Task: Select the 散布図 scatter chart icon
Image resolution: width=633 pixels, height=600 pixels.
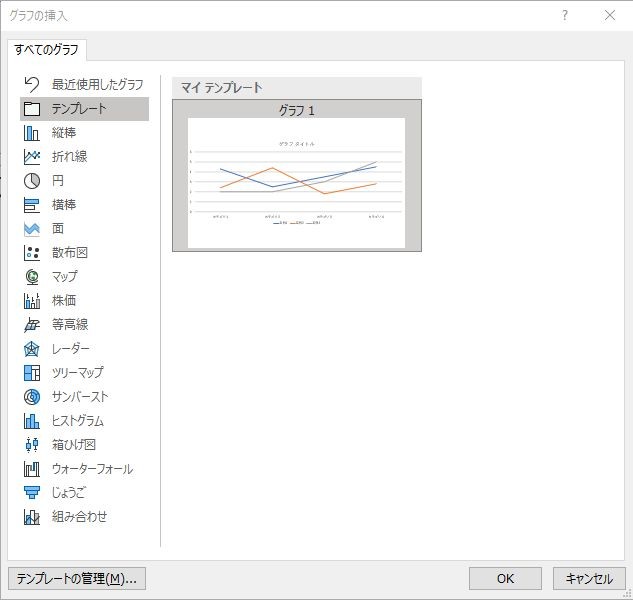Action: [31, 253]
